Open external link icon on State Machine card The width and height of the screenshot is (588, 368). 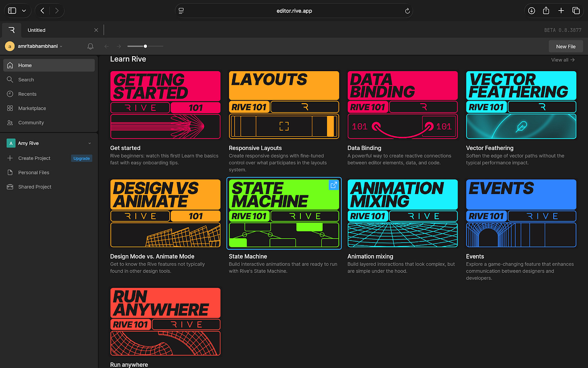[334, 185]
